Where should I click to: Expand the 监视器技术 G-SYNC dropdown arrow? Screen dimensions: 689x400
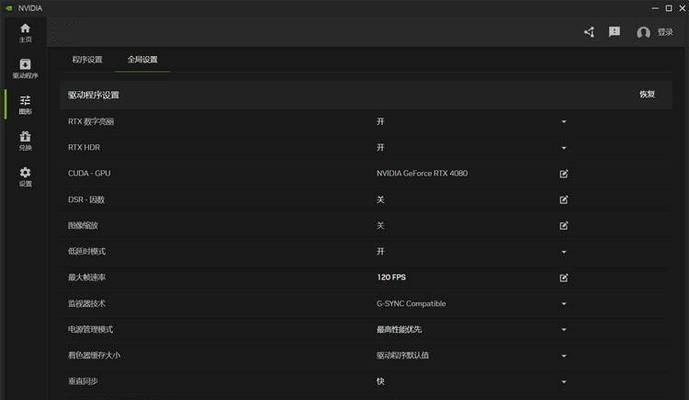(x=564, y=304)
